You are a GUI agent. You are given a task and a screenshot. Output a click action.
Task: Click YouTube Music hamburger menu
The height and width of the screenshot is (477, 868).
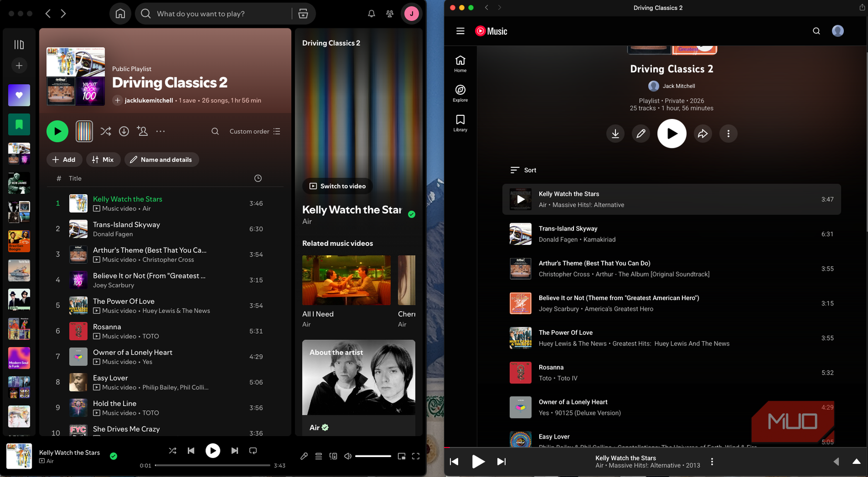pos(460,31)
